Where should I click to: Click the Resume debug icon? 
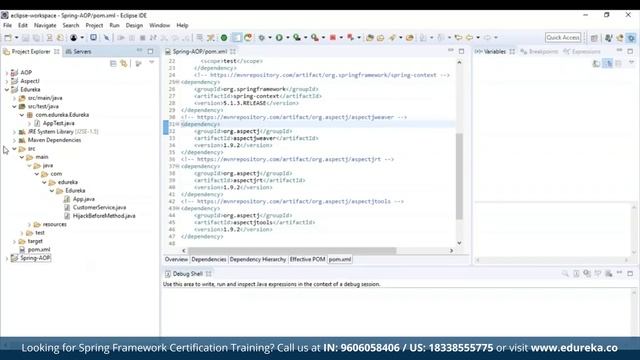pos(121,38)
